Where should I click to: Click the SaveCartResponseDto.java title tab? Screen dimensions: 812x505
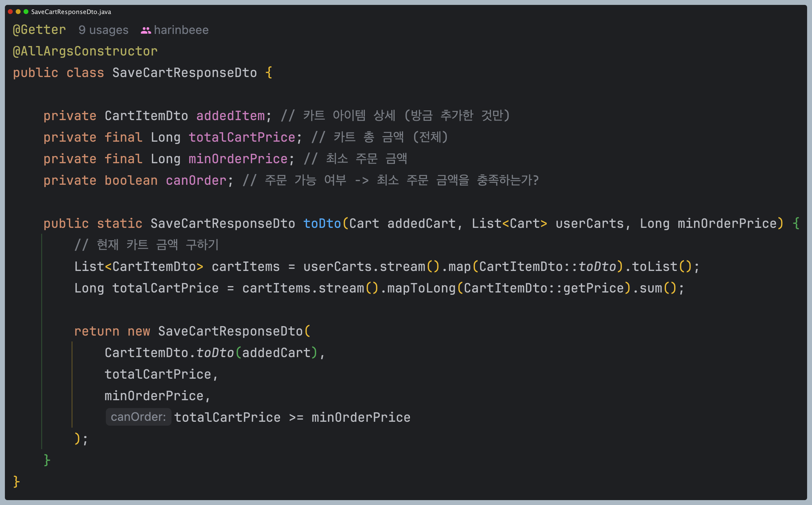coord(71,12)
